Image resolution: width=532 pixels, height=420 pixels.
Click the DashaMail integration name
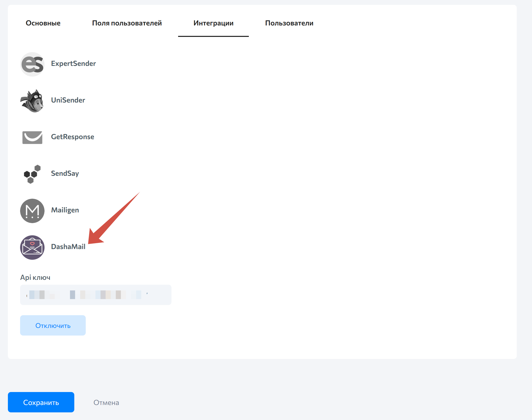tap(68, 247)
